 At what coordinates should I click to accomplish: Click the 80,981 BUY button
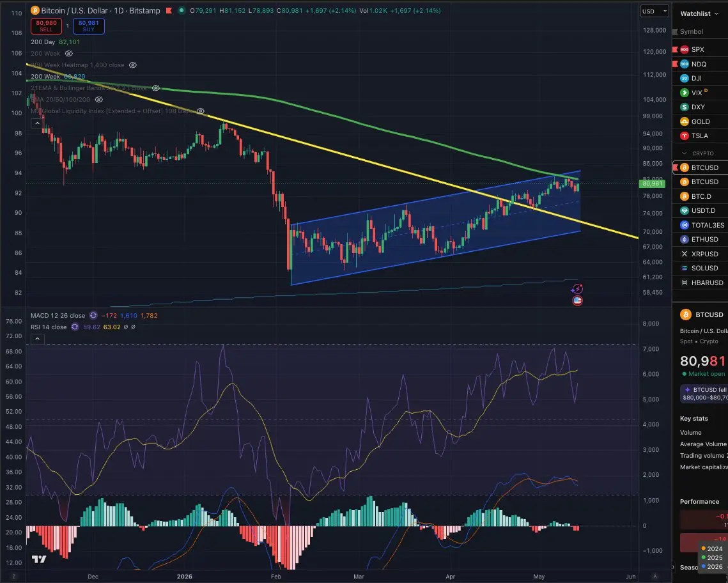point(88,26)
